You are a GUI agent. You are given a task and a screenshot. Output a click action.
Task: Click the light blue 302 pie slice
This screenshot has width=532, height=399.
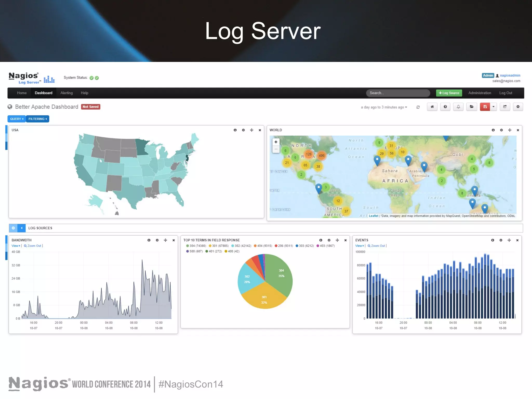pyautogui.click(x=248, y=279)
